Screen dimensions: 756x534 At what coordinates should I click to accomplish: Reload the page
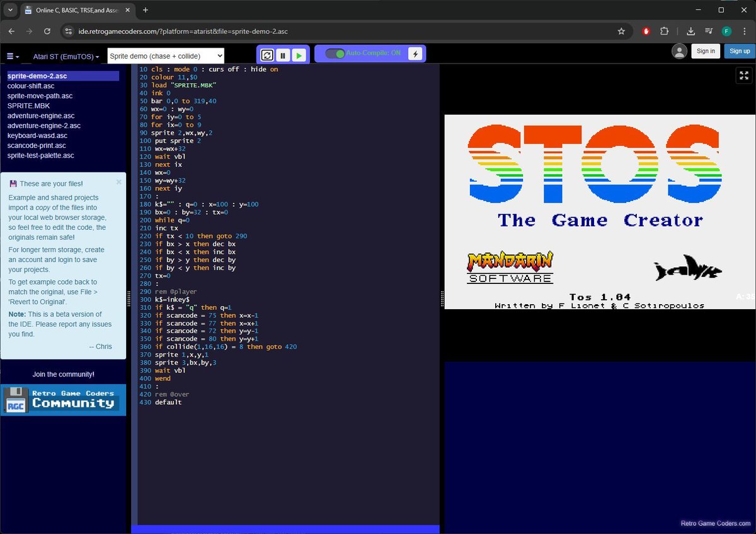(47, 31)
